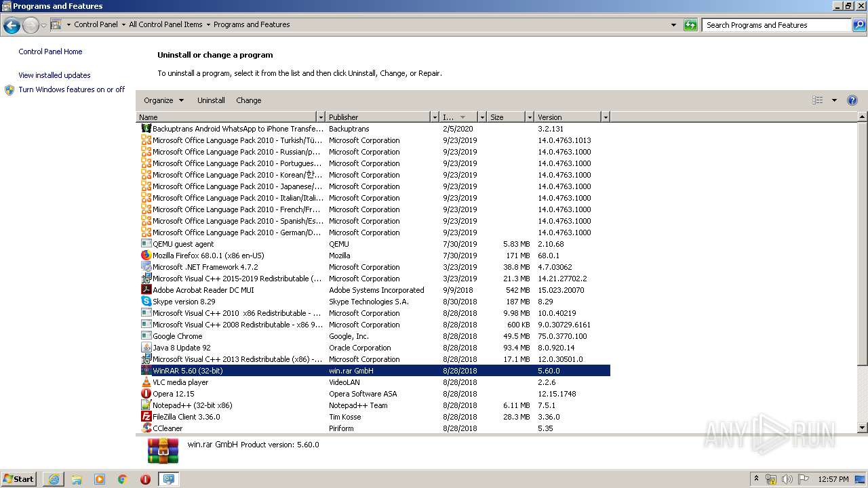Click the Office Language Pack Turkish icon
Screen dimensions: 868x488
(x=146, y=140)
